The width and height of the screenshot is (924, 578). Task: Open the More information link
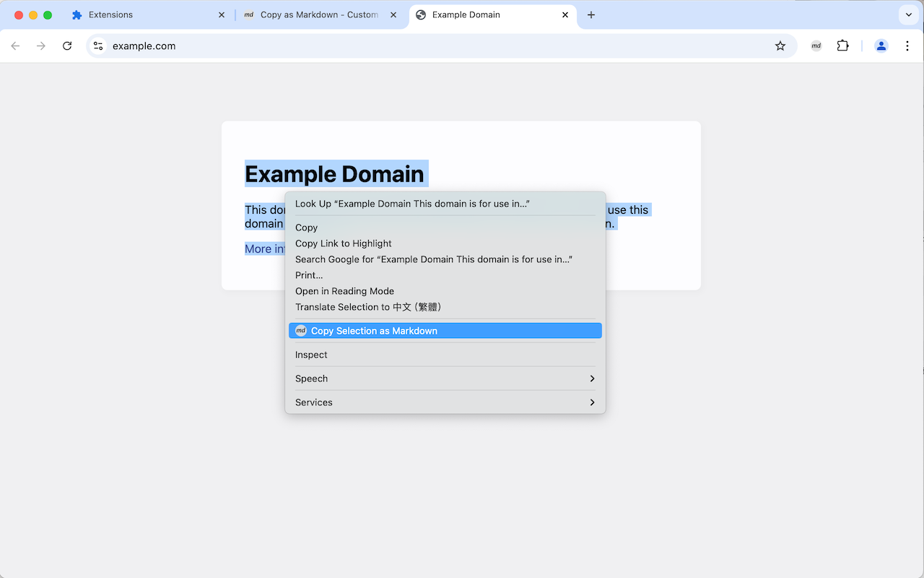pos(264,248)
